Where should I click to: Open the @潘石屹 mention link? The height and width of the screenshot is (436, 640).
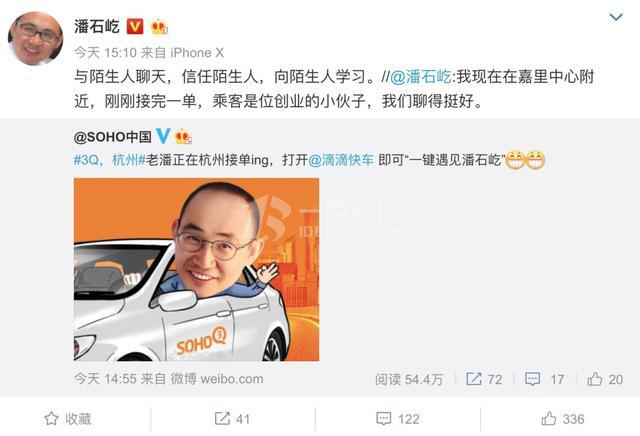click(421, 77)
